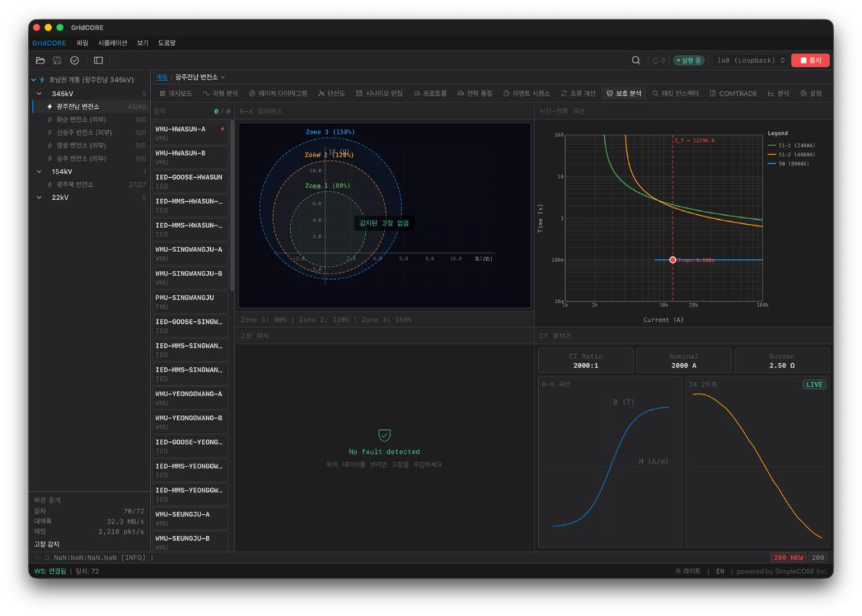
Task: Open the 시뮬레이션 menu
Action: tap(112, 43)
